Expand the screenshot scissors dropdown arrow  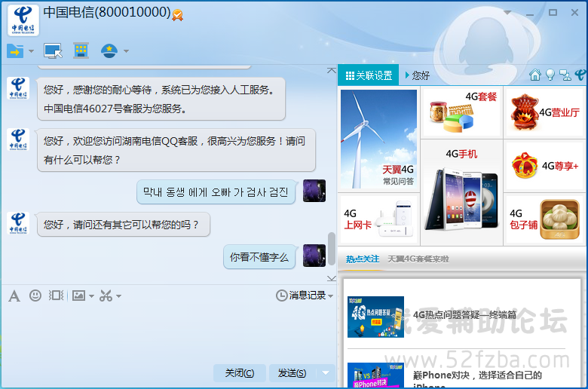click(118, 296)
